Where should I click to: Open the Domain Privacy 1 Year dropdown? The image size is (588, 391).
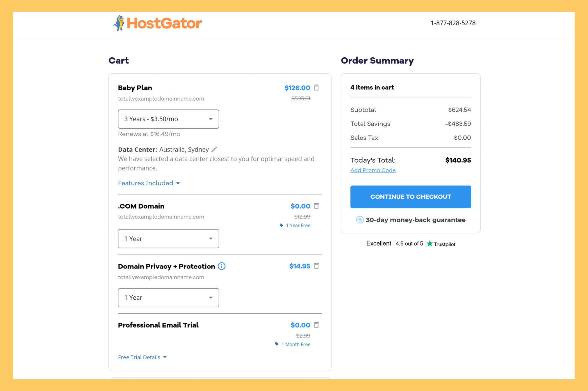[x=168, y=298]
